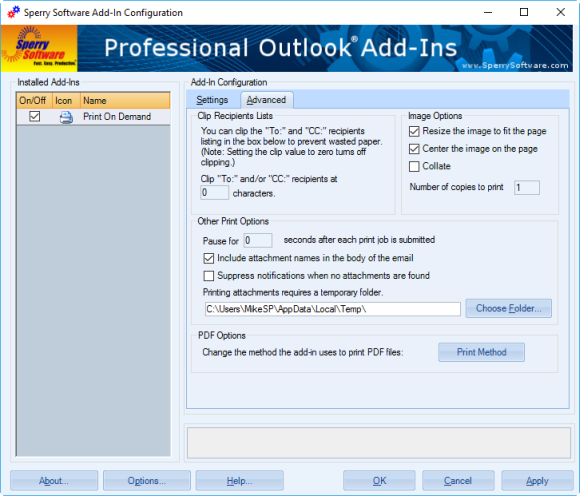The height and width of the screenshot is (496, 580).
Task: Click the temporary folder path field
Action: tap(333, 309)
